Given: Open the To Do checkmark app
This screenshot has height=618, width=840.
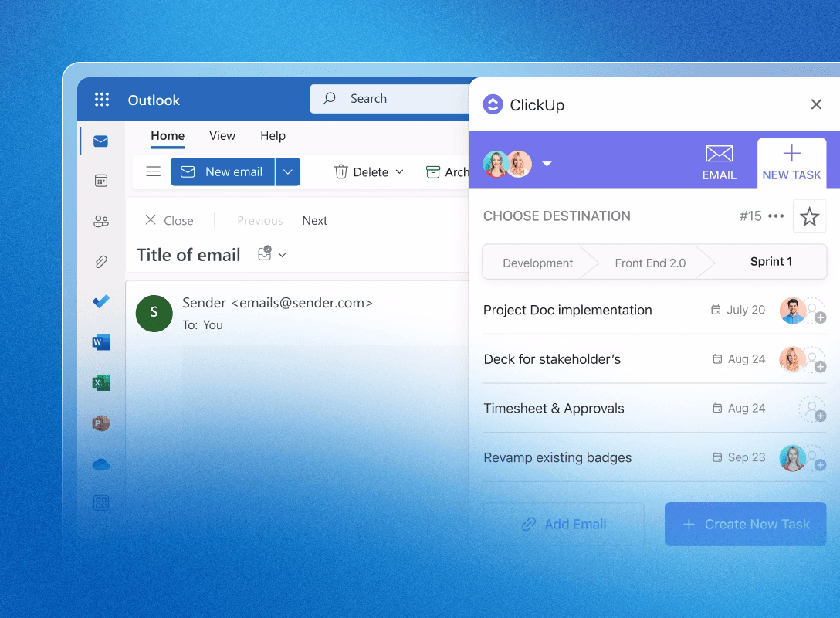Looking at the screenshot, I should pos(101,302).
